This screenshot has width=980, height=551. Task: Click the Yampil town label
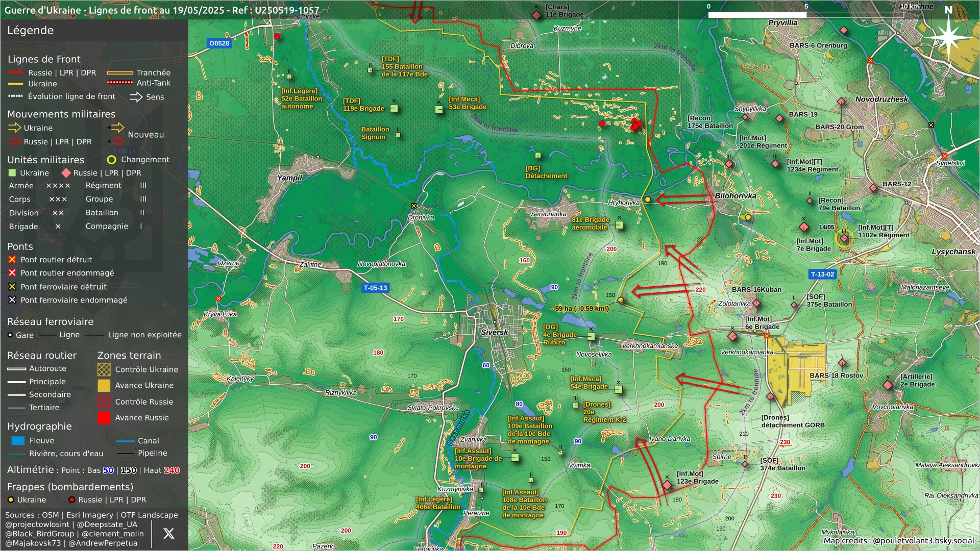pyautogui.click(x=289, y=178)
